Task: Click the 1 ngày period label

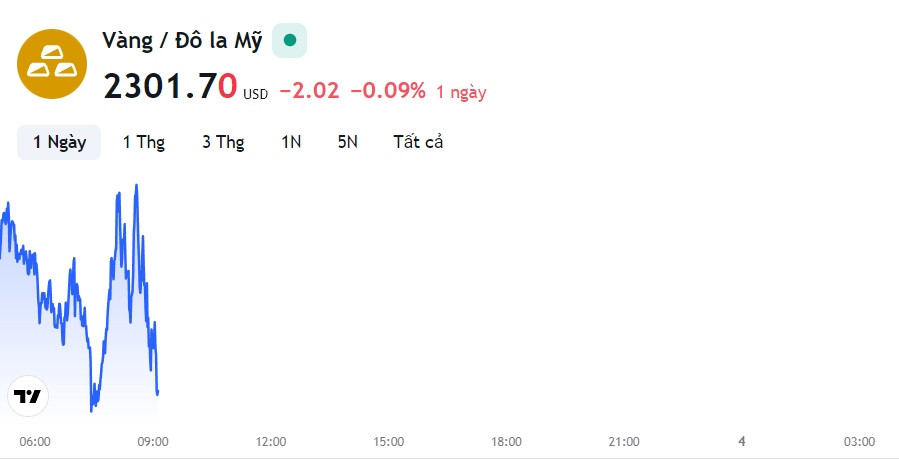Action: (461, 92)
